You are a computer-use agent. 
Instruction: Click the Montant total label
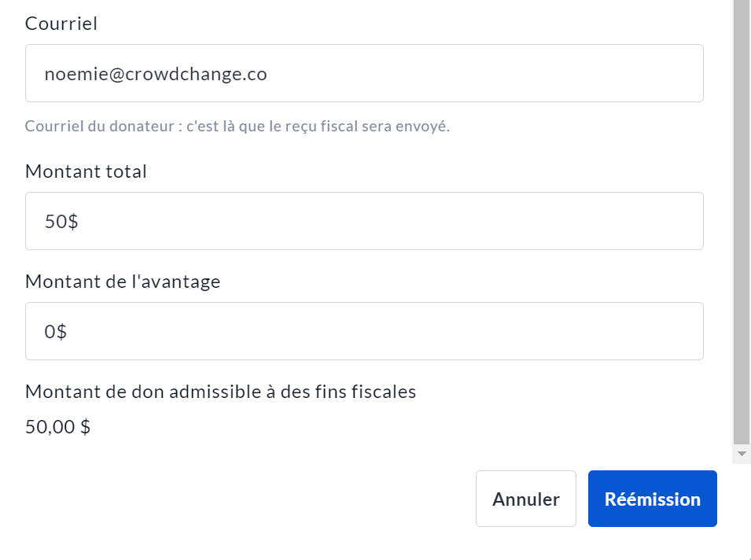86,171
